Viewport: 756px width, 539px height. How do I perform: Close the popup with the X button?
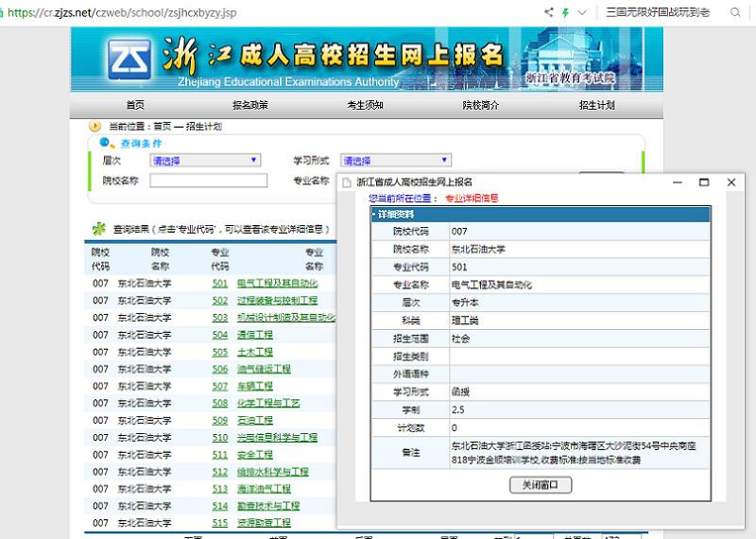pyautogui.click(x=731, y=182)
